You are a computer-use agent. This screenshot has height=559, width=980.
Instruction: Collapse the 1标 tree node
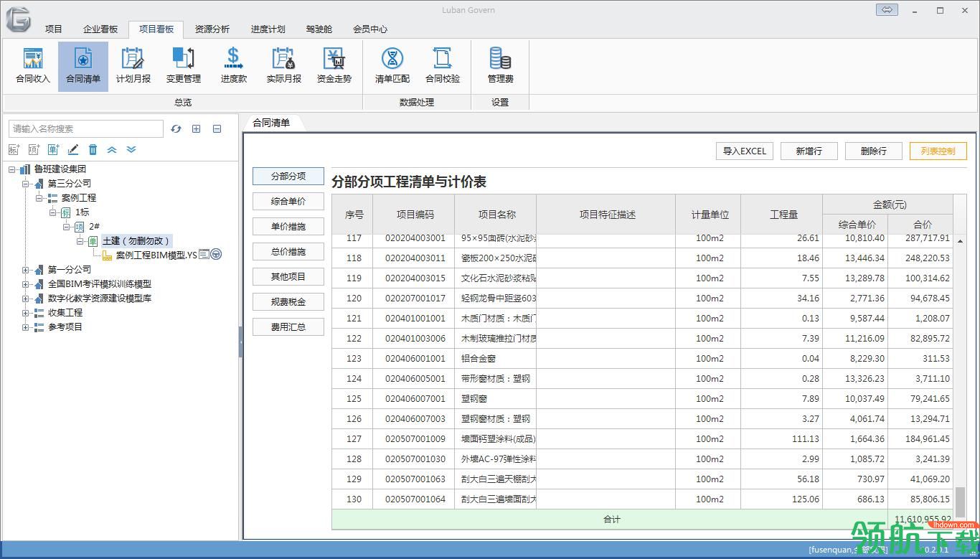click(x=53, y=212)
